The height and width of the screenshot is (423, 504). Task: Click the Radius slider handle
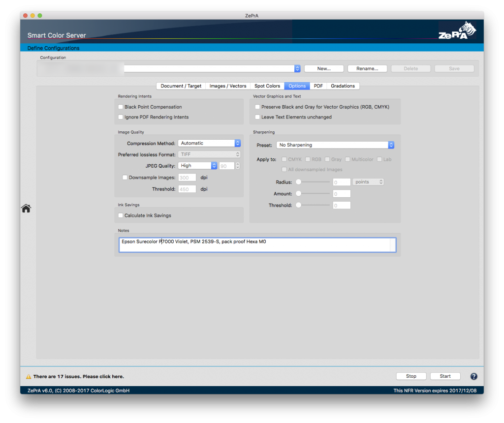click(299, 182)
